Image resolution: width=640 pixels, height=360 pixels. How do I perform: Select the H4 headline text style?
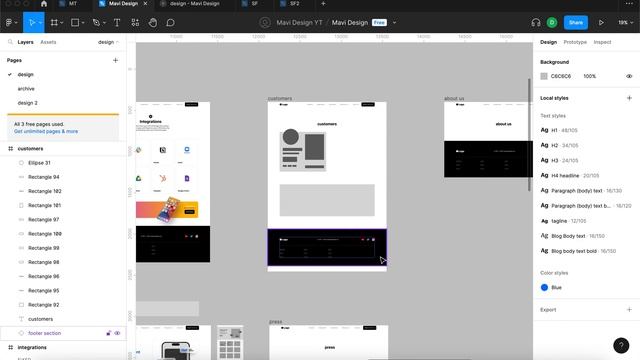pos(570,176)
